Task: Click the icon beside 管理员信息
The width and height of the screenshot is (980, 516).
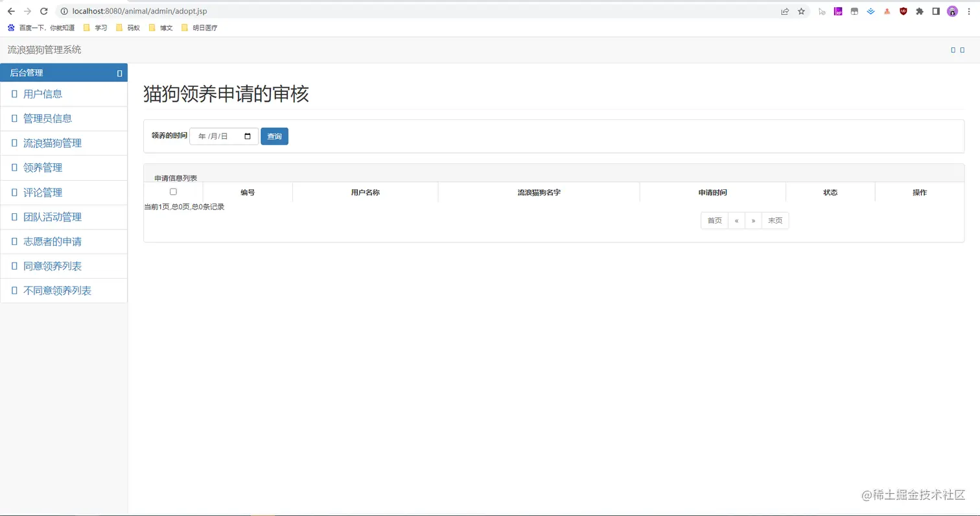Action: [x=14, y=118]
